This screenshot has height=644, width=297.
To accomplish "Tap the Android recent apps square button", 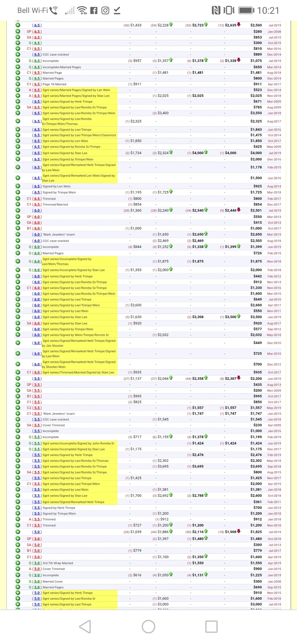I will [211, 626].
